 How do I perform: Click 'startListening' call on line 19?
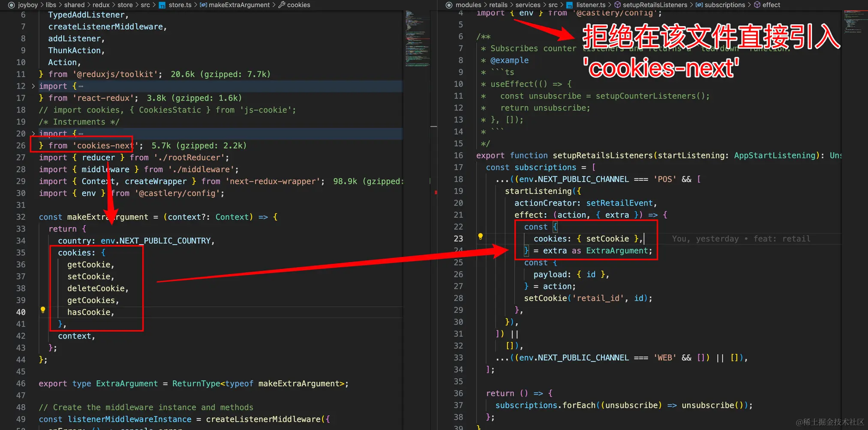pos(538,191)
